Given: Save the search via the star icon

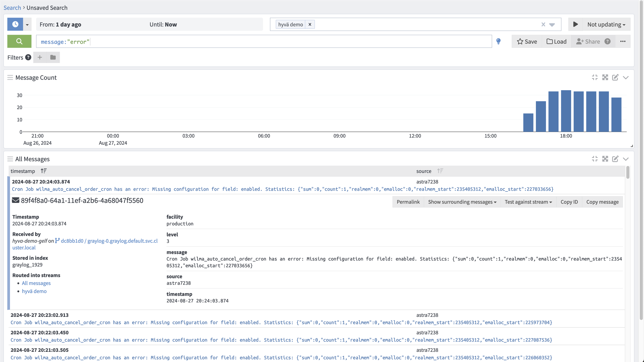Looking at the screenshot, I should coord(527,41).
